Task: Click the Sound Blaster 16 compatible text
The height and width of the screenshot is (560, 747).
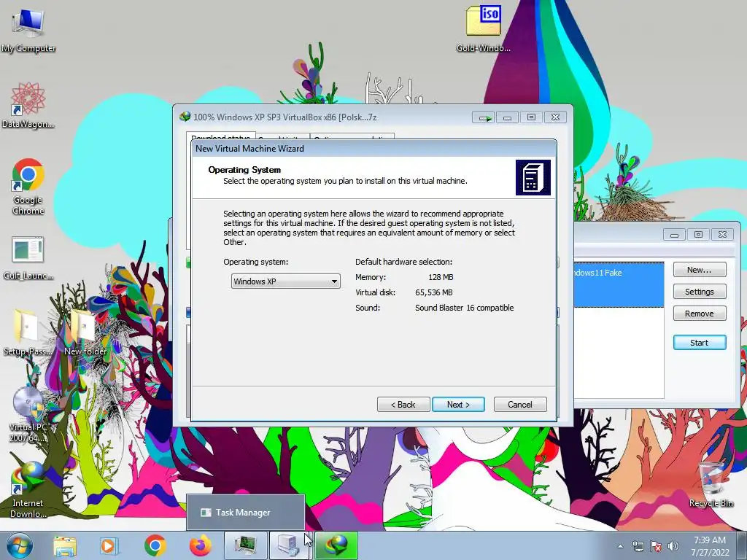Action: pyautogui.click(x=465, y=308)
